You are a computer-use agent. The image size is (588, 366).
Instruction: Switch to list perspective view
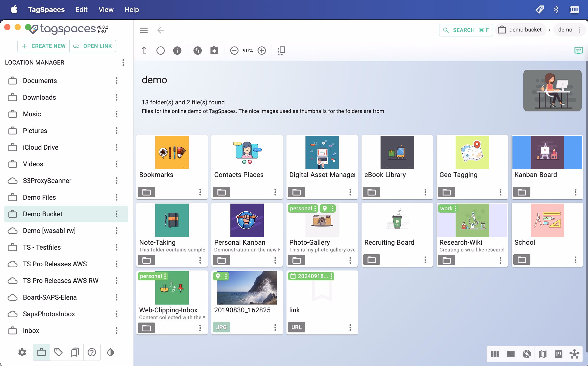(x=511, y=354)
